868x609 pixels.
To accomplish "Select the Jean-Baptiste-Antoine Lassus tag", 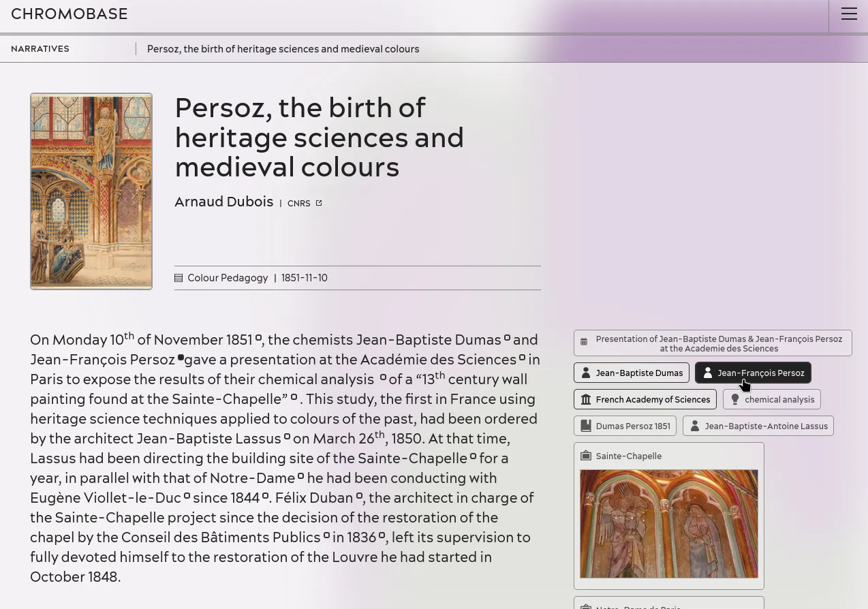I will (x=758, y=426).
